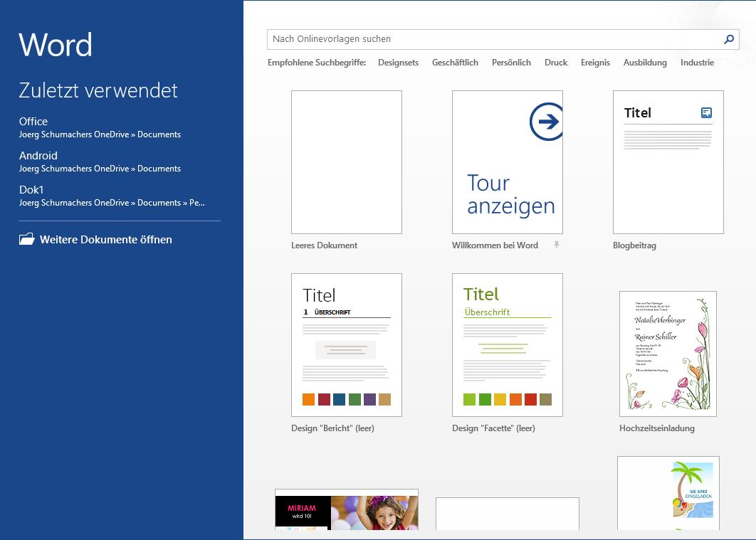This screenshot has width=756, height=540.
Task: Select the Blogbeitrag template thumbnail
Action: [x=668, y=162]
